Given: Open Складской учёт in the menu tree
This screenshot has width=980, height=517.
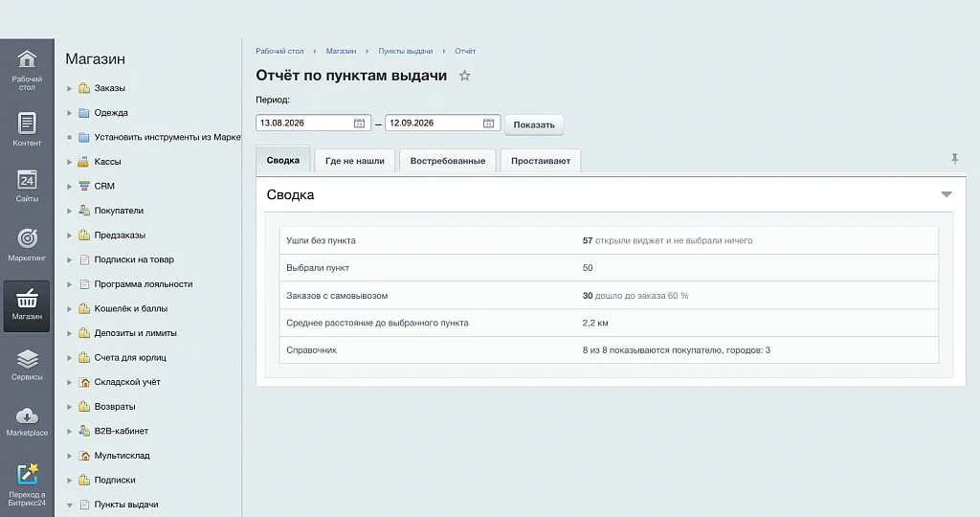Looking at the screenshot, I should click(x=127, y=382).
